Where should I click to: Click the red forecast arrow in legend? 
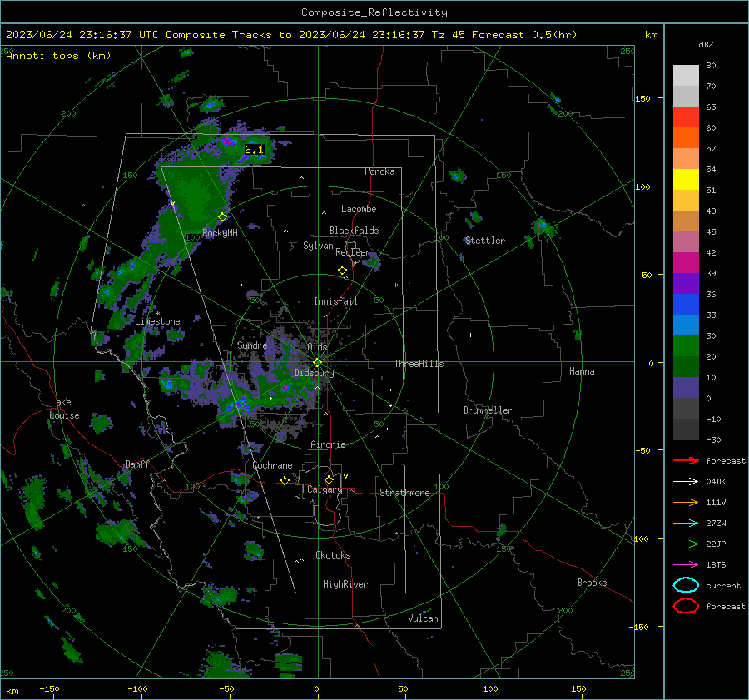tap(686, 460)
